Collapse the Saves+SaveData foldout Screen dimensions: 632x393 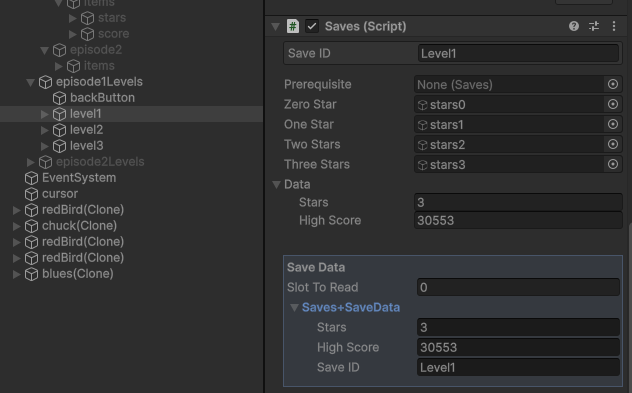tap(294, 308)
